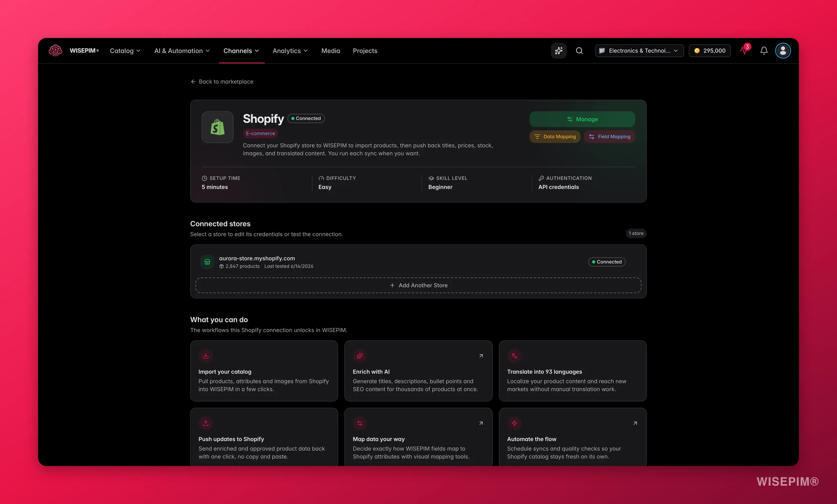Open activity pulse icon with 3 badge
This screenshot has width=837, height=504.
coord(745,50)
